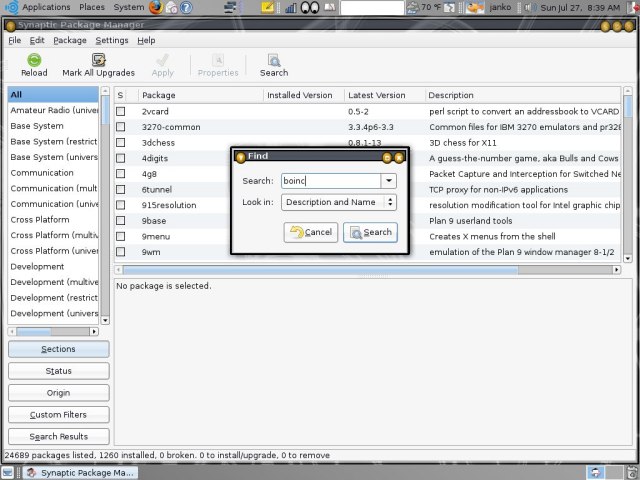
Task: Click the Sections filter button
Action: pos(58,349)
